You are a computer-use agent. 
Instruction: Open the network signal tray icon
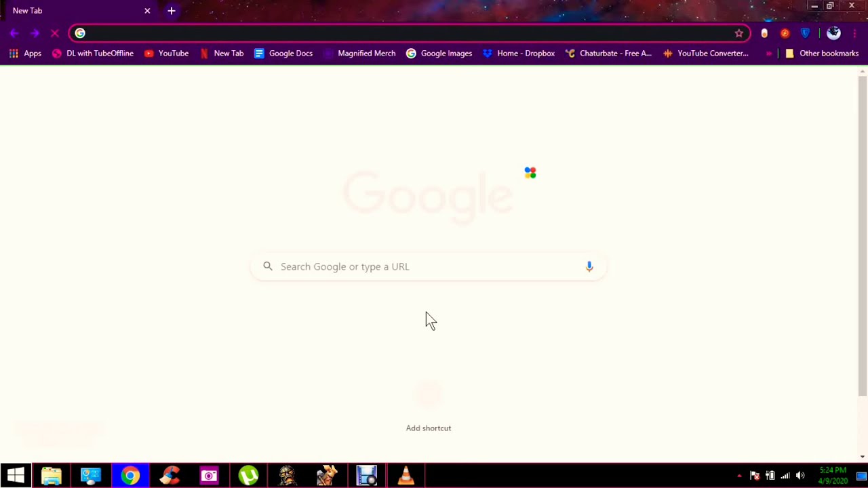[785, 476]
